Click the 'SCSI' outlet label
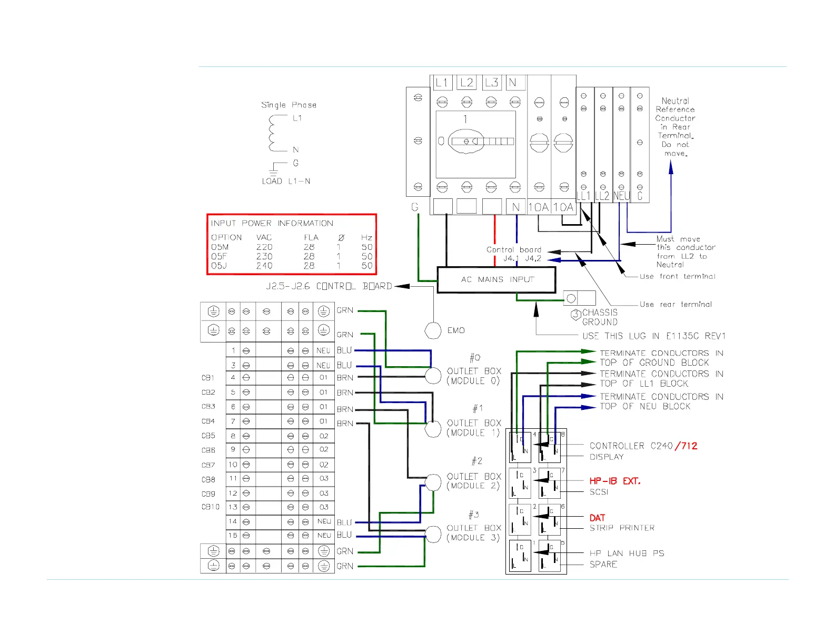The image size is (834, 644). click(599, 492)
